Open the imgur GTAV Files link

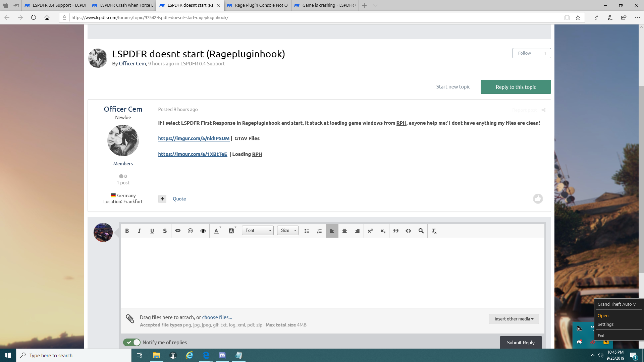[194, 138]
